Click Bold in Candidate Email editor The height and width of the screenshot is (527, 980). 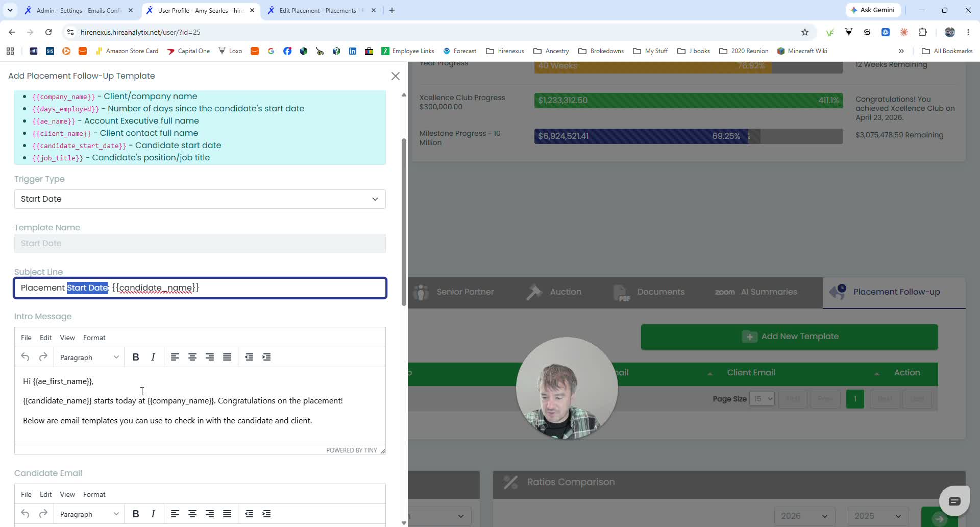click(x=136, y=514)
